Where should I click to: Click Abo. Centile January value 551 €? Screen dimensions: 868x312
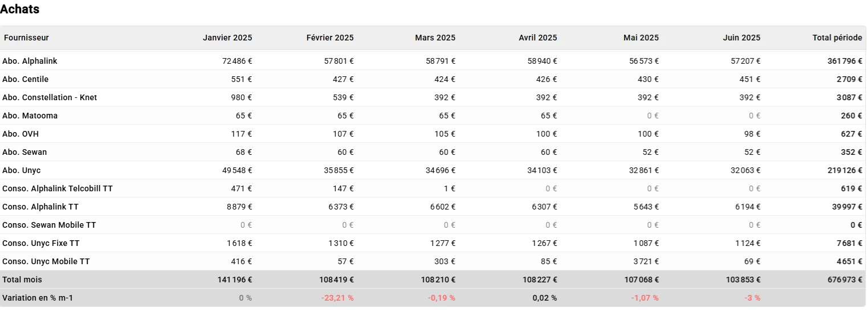(242, 79)
